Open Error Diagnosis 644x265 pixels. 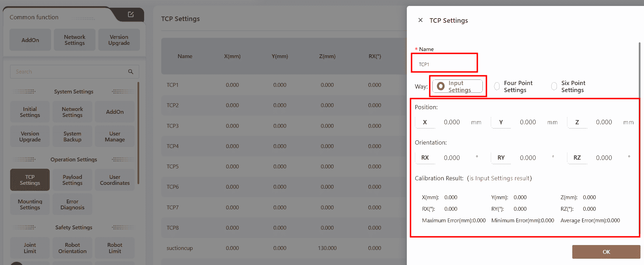point(72,204)
